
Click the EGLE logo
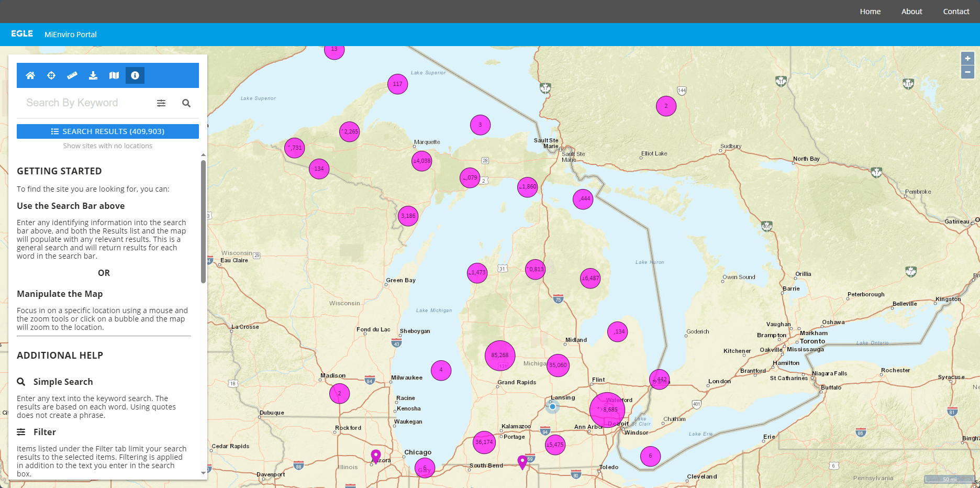22,34
